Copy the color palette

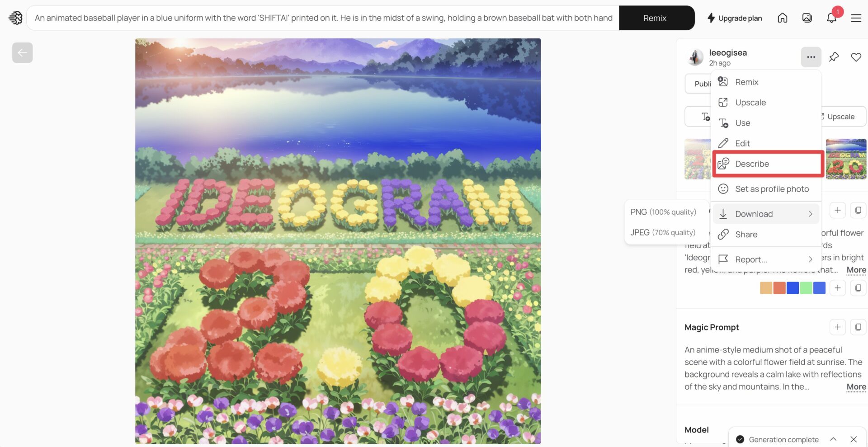click(x=858, y=288)
